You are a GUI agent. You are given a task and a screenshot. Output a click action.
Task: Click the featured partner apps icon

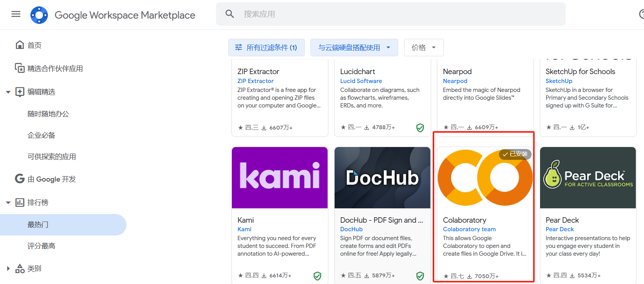20,68
